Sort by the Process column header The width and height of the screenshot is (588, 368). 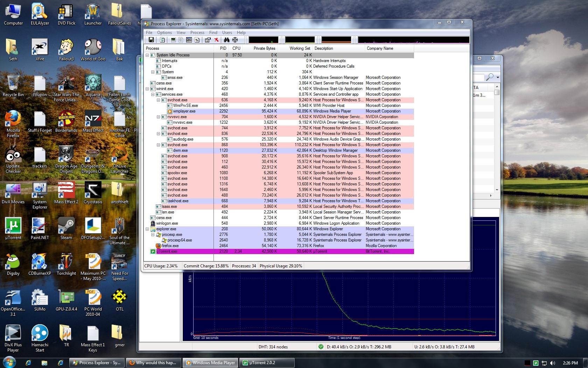pyautogui.click(x=179, y=48)
